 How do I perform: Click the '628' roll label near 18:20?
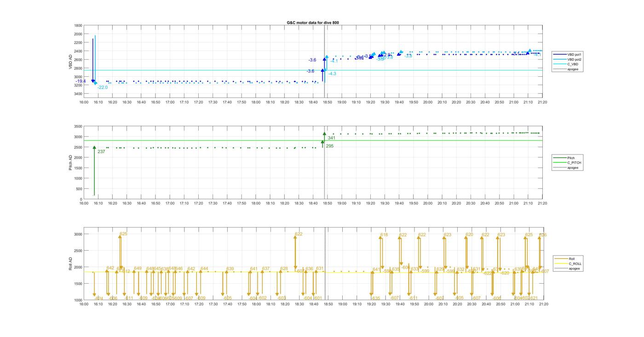284,268
